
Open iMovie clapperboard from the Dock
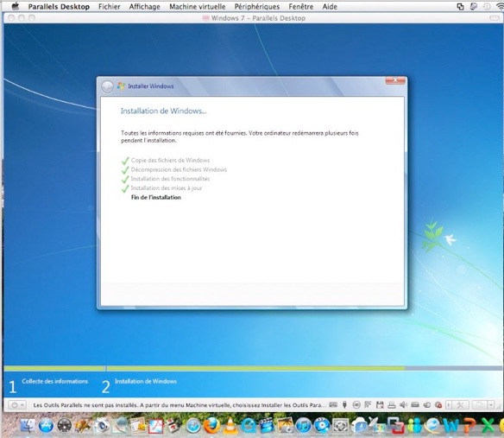[267, 425]
